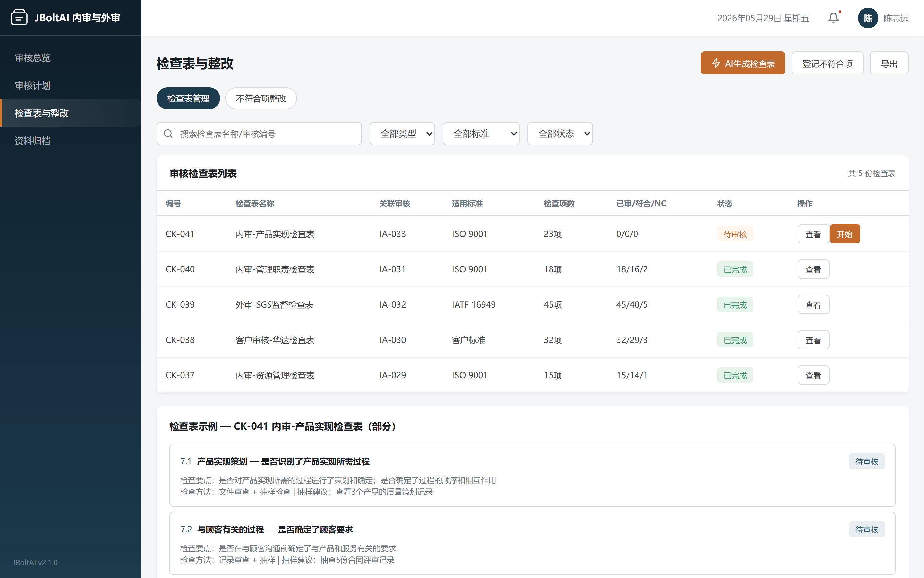Click the IA-033 linked audit cell

coord(392,234)
